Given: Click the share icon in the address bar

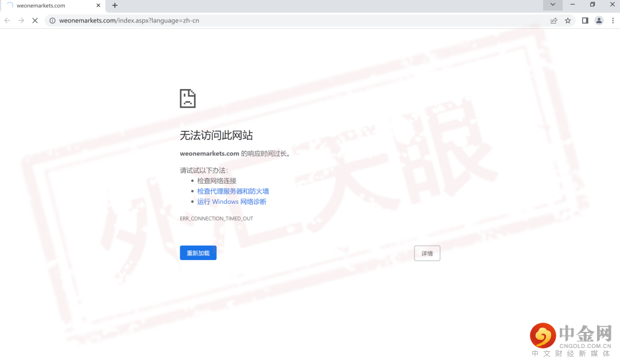Looking at the screenshot, I should click(553, 20).
